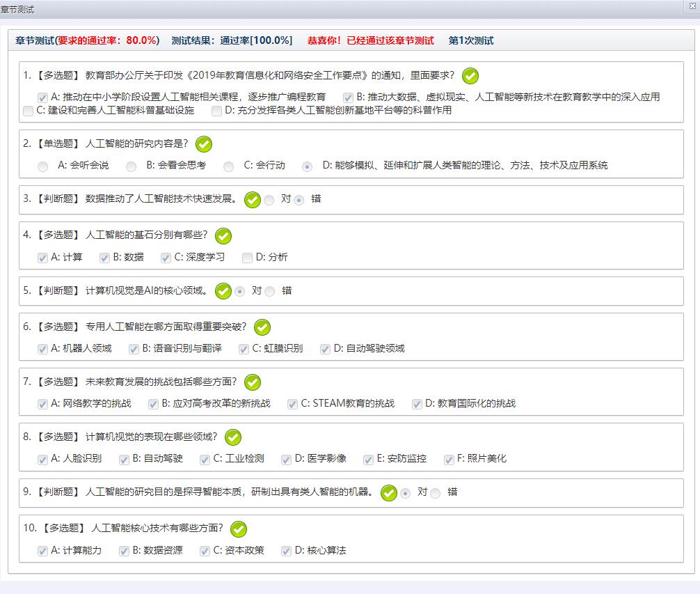Screen dimensions: 700x594
Task: Click the green checkmark icon beside question 9
Action: pyautogui.click(x=389, y=493)
